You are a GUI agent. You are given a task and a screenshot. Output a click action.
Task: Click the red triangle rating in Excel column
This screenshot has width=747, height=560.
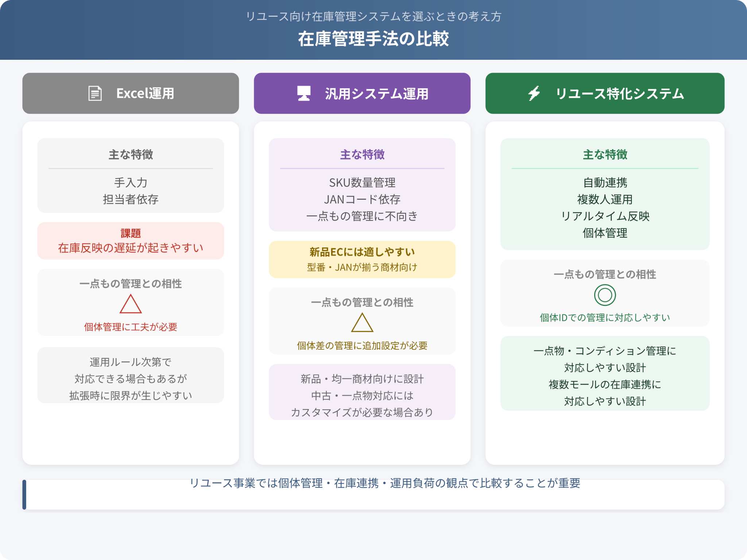tap(131, 304)
